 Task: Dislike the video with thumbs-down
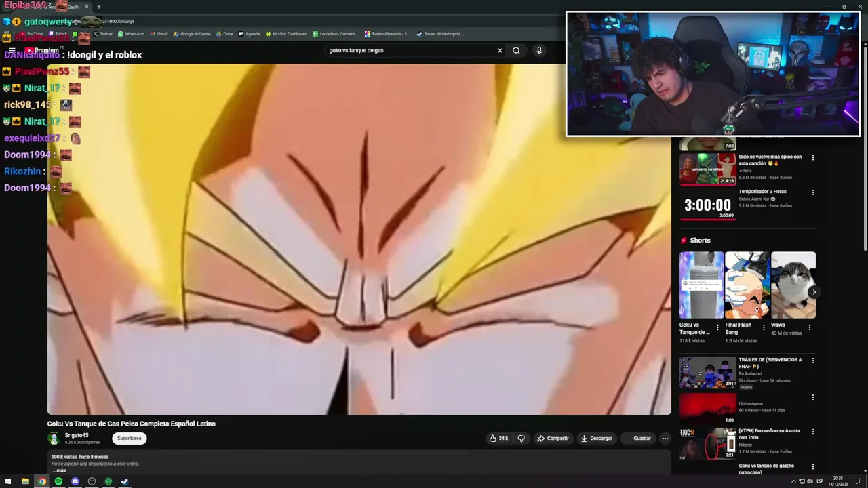(521, 439)
